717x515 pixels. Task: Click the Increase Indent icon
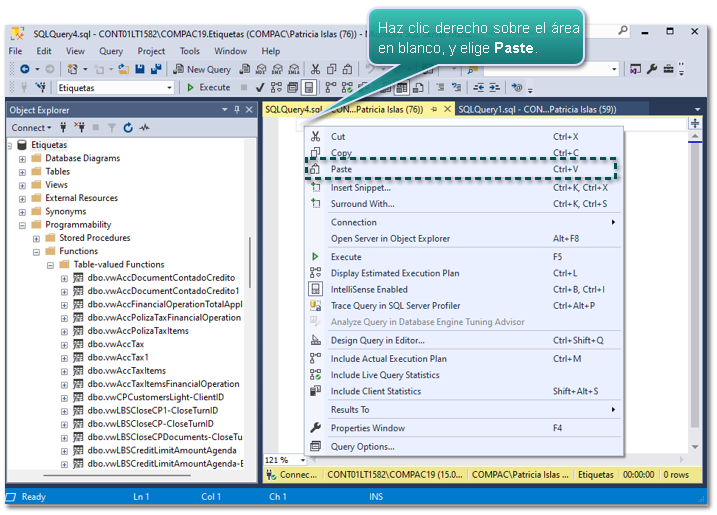click(494, 87)
